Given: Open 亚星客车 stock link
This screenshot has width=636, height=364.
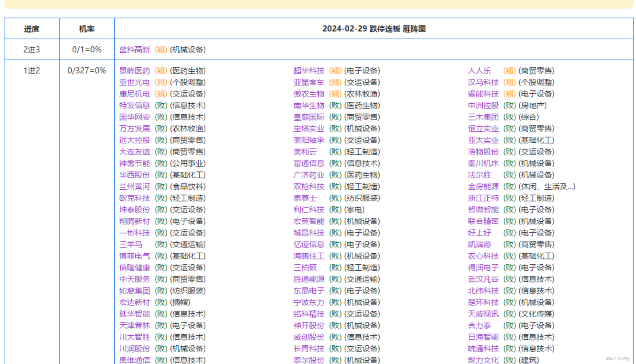Looking at the screenshot, I should (x=309, y=82).
